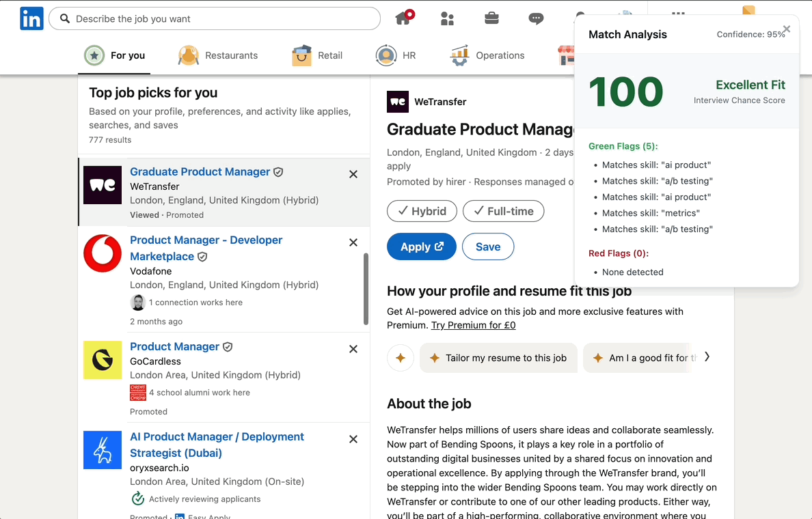Dismiss the GoCardless Product Manager job
Viewport: 812px width, 519px height.
coord(353,349)
